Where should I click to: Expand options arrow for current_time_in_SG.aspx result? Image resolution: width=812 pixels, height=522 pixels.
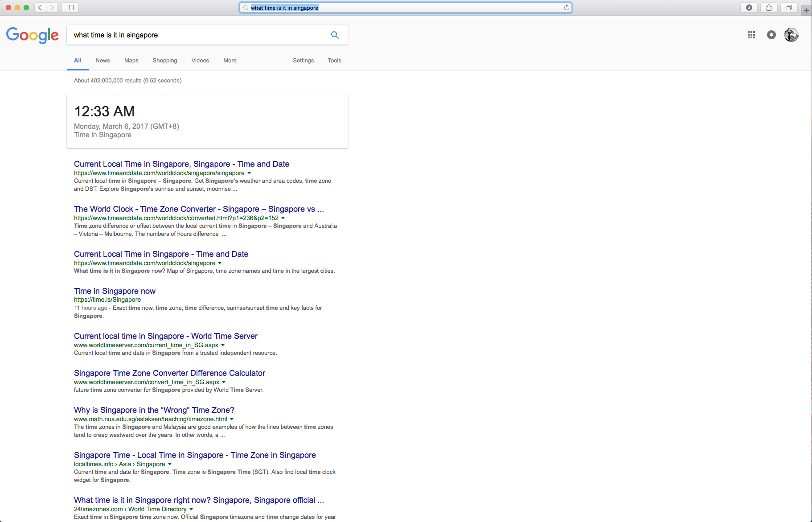click(223, 345)
